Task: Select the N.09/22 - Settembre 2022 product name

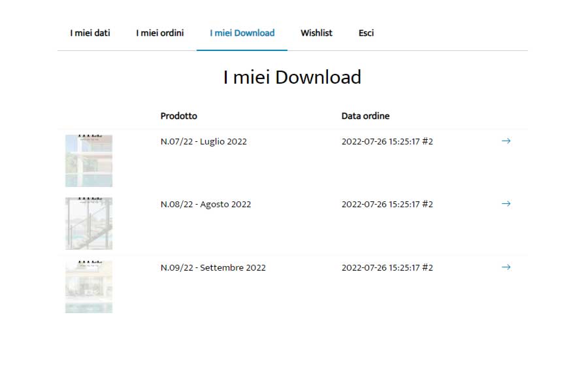Action: [x=213, y=267]
